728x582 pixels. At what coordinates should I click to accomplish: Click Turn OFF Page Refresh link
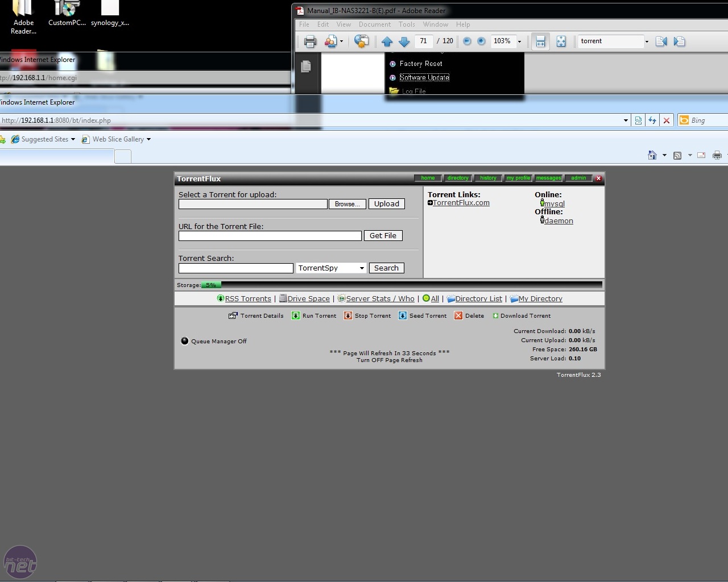click(x=390, y=360)
